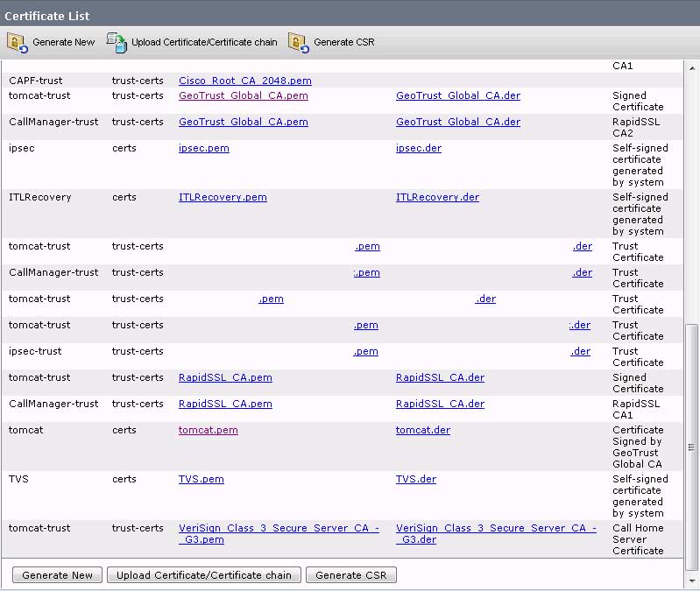The height and width of the screenshot is (591, 700).
Task: Click the Generate New toolbar icon
Action: (18, 43)
